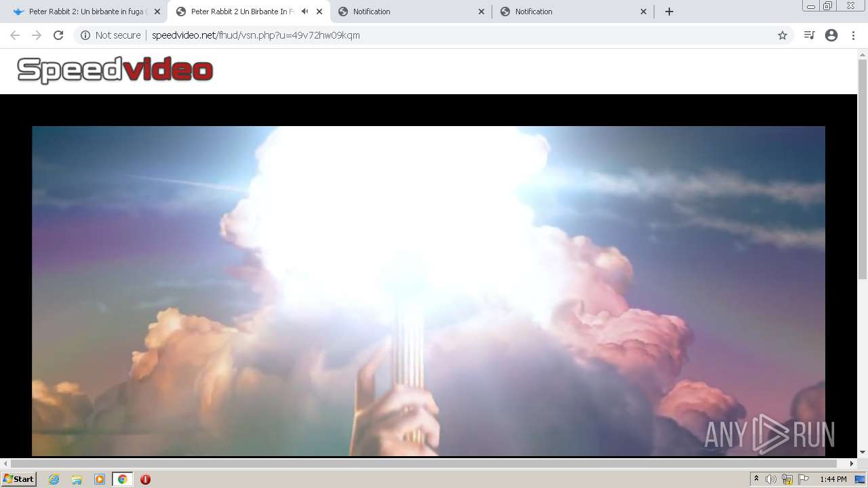Open the Chrome three-dot menu
The width and height of the screenshot is (868, 488).
click(x=854, y=35)
